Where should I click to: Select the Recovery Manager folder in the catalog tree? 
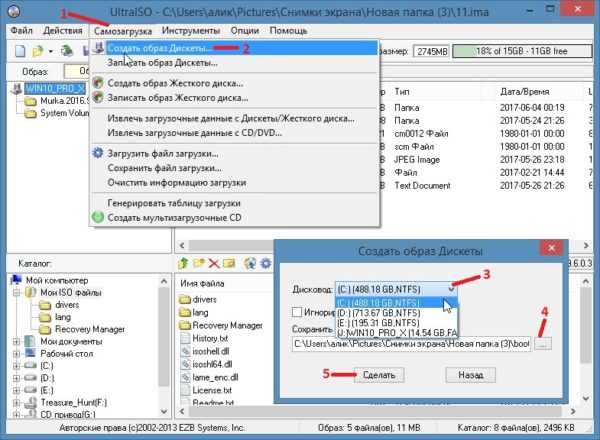click(x=89, y=328)
